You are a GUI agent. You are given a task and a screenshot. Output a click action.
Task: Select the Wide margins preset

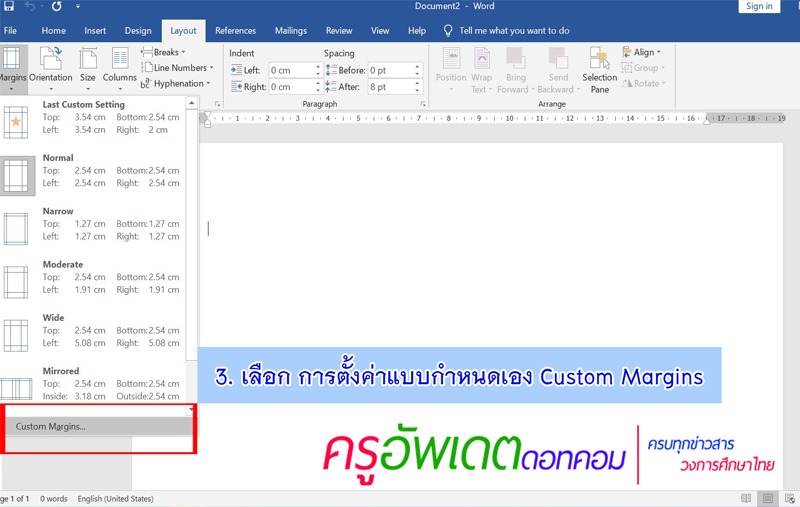(92, 333)
